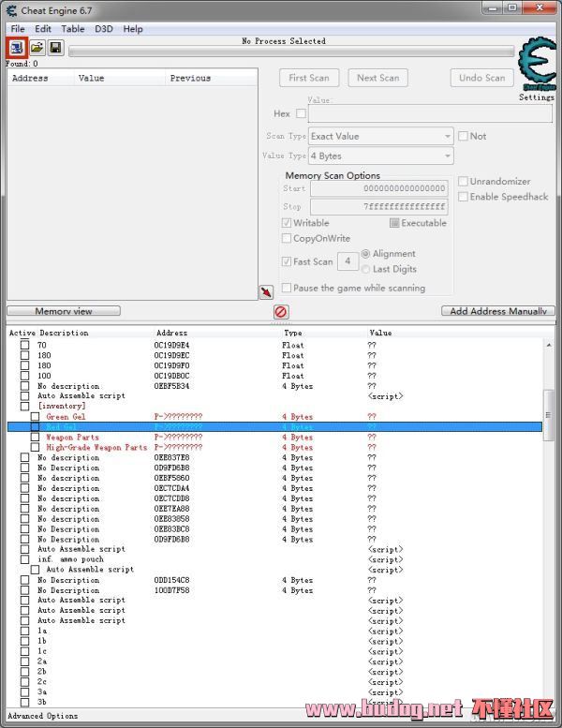Click the Value column header in results

pos(92,78)
